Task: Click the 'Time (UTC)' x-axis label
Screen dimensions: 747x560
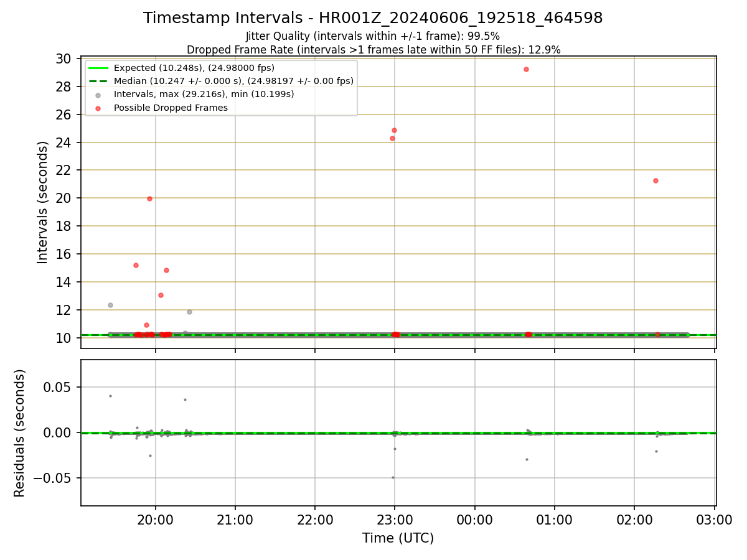Action: (x=398, y=538)
